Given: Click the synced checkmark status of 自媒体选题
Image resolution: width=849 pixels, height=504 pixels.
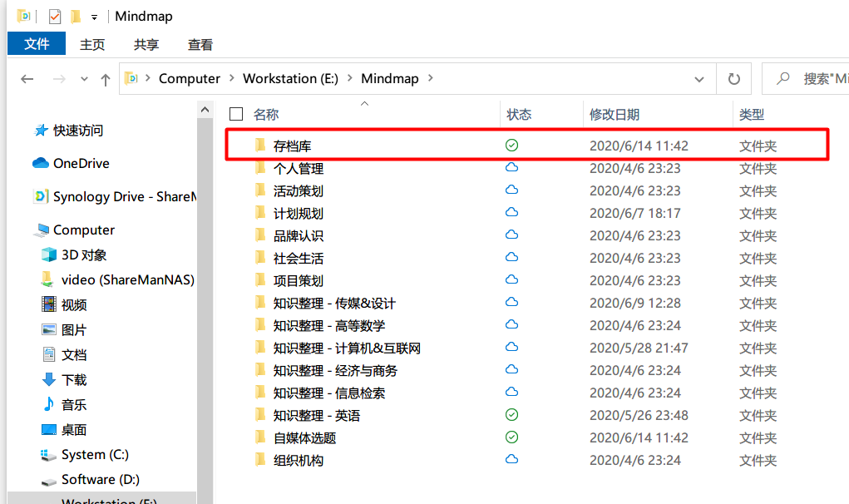Looking at the screenshot, I should (x=511, y=437).
